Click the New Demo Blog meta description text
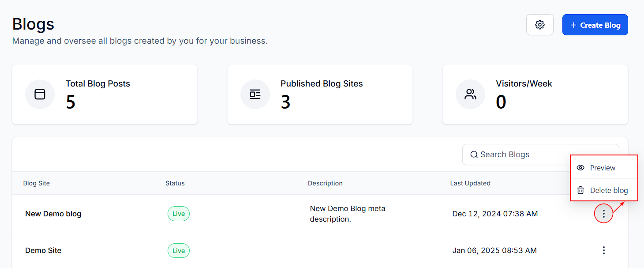The height and width of the screenshot is (268, 644). click(x=347, y=214)
